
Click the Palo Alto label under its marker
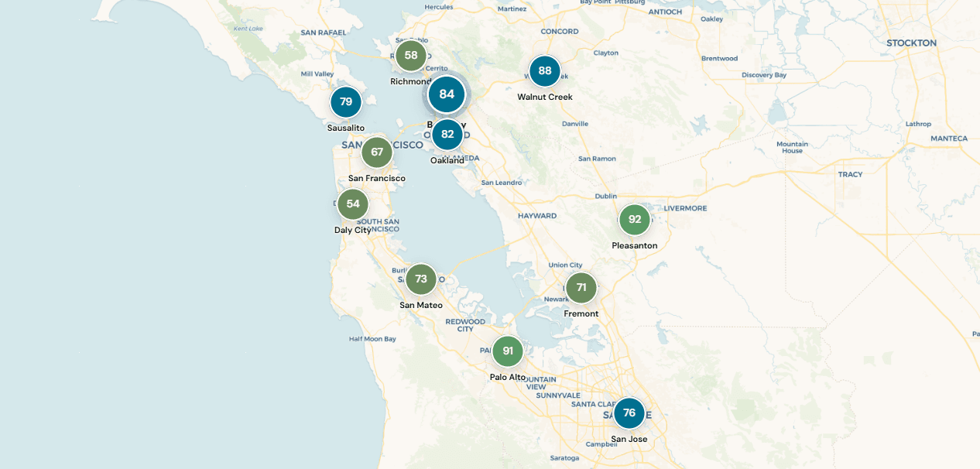pyautogui.click(x=507, y=376)
